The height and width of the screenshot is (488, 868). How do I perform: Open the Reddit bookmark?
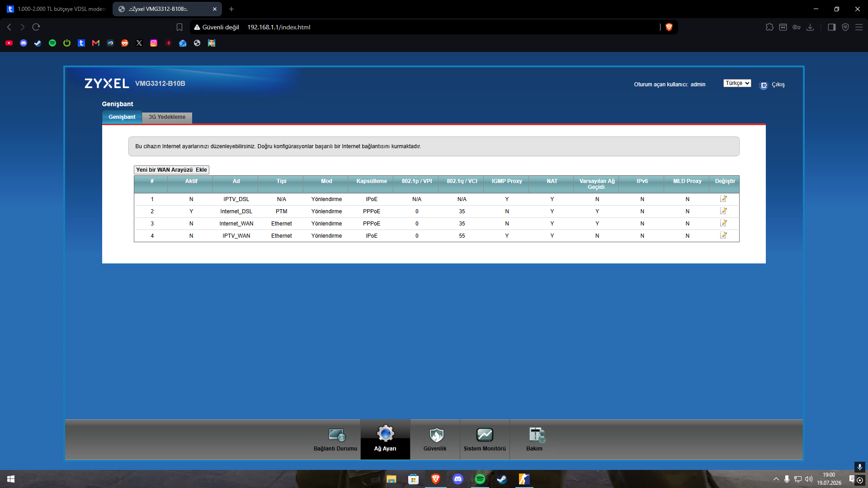(x=125, y=43)
